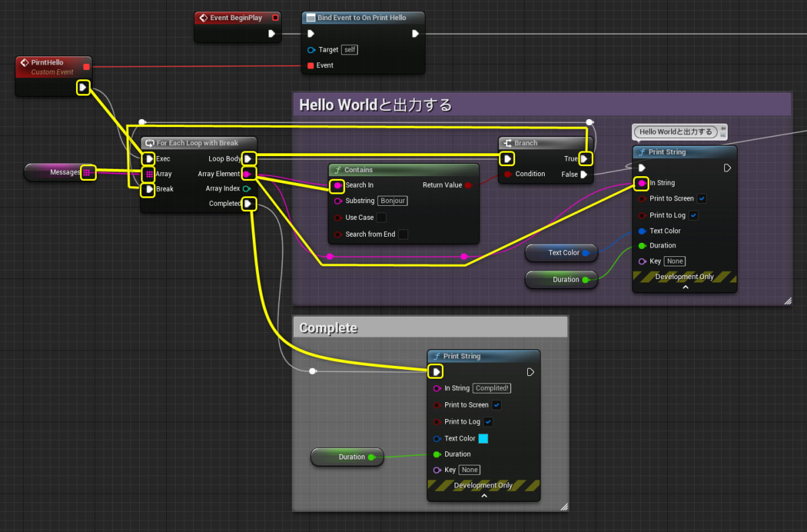Click the red Event delegate pin on Bind Event

(311, 65)
